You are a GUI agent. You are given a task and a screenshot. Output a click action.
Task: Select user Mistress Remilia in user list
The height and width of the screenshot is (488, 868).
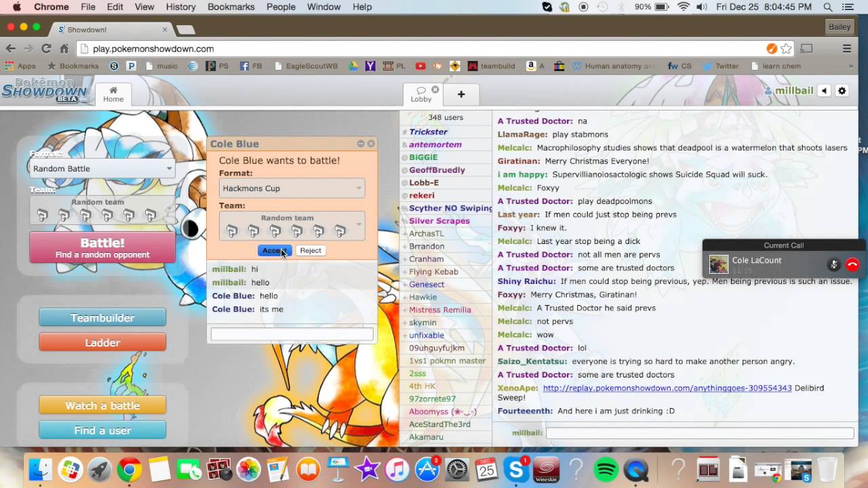click(439, 310)
